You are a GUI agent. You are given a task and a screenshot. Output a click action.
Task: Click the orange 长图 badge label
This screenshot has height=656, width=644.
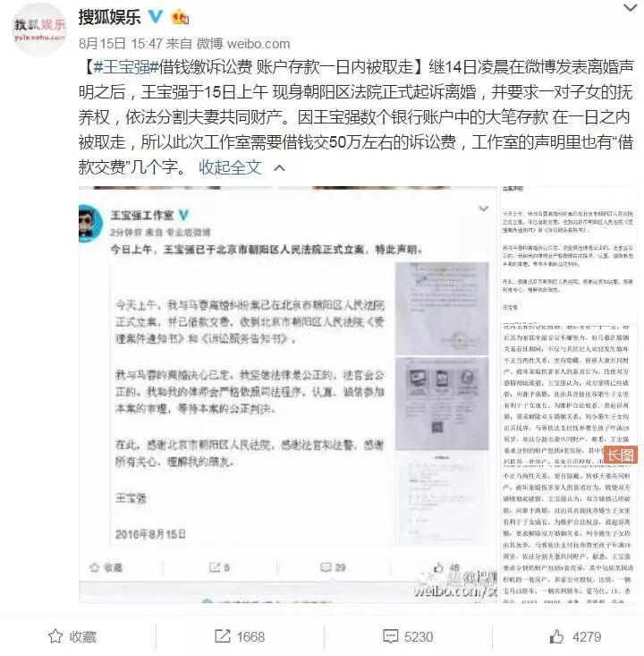pos(621,455)
